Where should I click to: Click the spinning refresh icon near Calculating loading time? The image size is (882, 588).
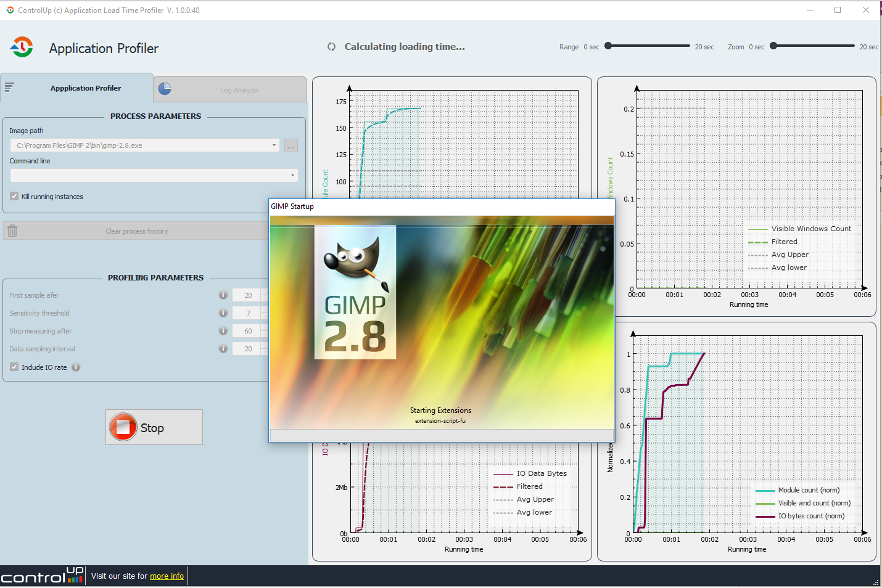point(332,47)
